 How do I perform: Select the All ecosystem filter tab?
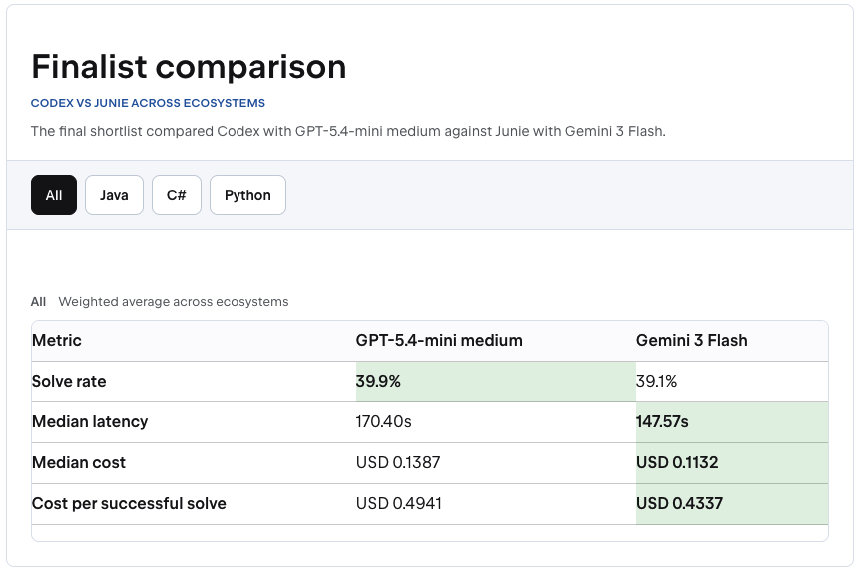tap(54, 195)
